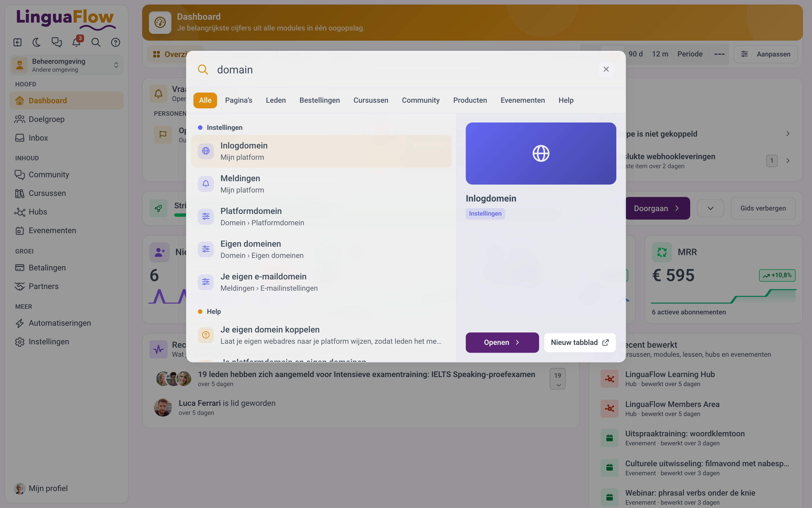
Task: Open Aanpassen dashboard settings
Action: tap(766, 54)
